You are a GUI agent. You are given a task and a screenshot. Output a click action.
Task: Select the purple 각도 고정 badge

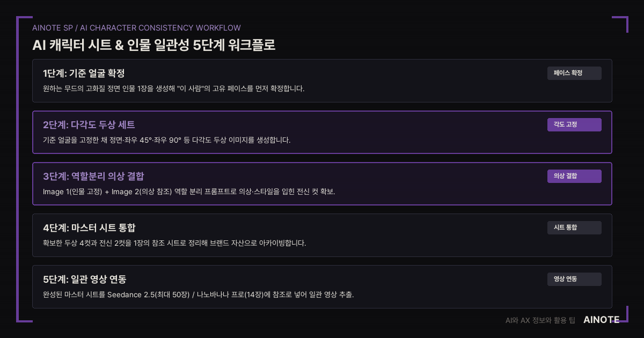574,124
